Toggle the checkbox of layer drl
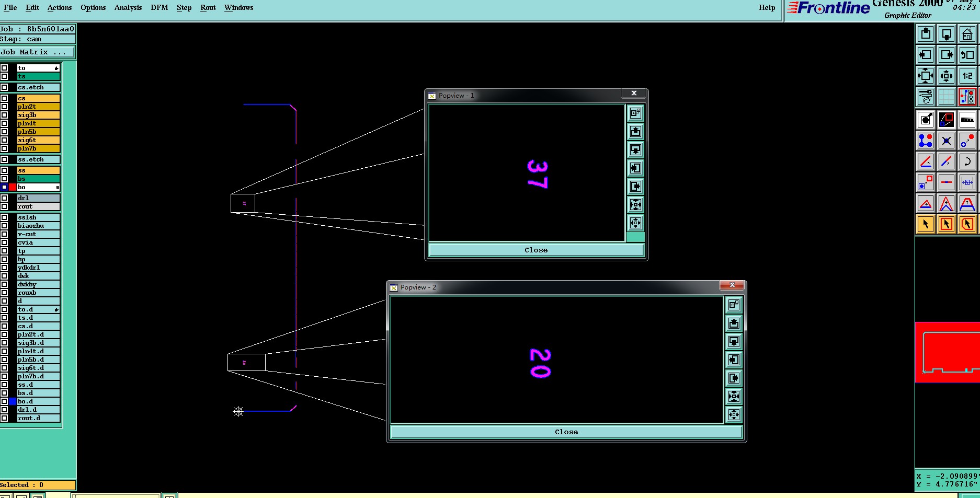Viewport: 980px width, 498px height. [x=4, y=198]
